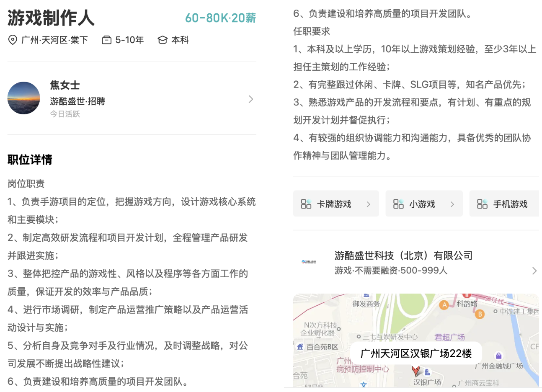Click the chevron on the 小游戏 tag

pyautogui.click(x=452, y=204)
